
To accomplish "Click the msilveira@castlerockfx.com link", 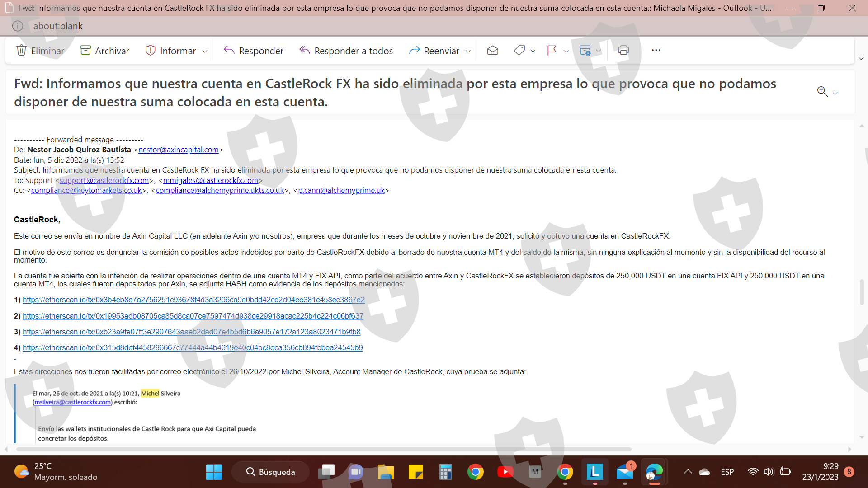I will tap(72, 402).
